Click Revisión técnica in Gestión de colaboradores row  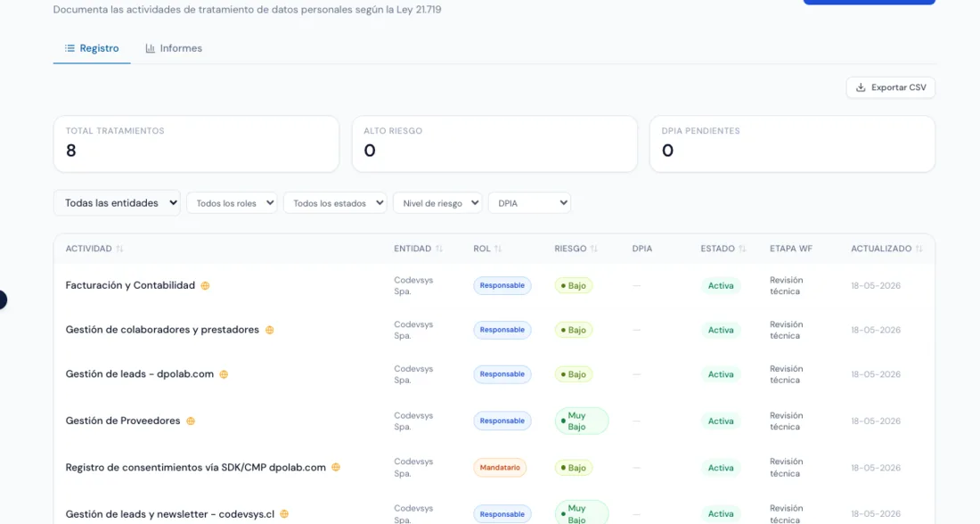pos(787,330)
